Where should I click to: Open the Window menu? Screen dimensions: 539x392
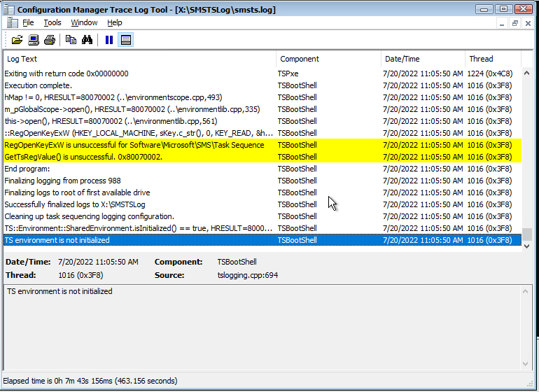pyautogui.click(x=84, y=22)
